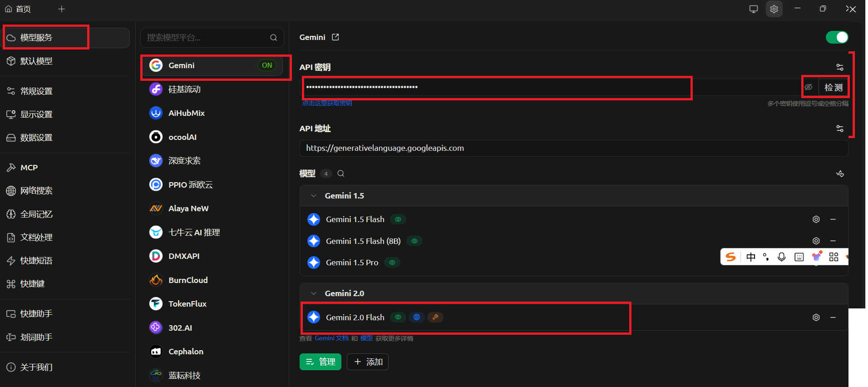Viewport: 868px width, 387px height.
Task: Open 网络搜索 settings section
Action: (66, 191)
